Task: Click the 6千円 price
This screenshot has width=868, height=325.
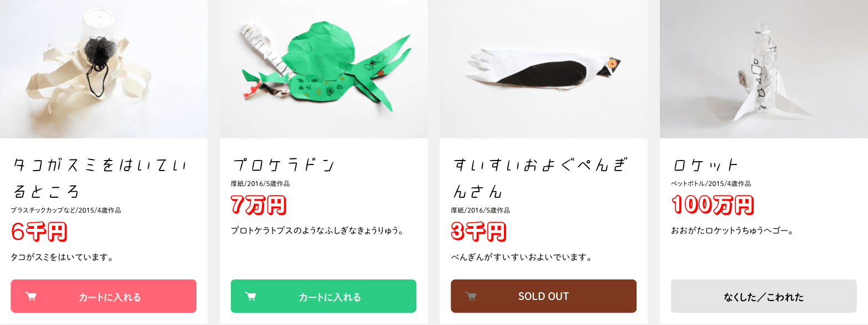Action: click(39, 232)
